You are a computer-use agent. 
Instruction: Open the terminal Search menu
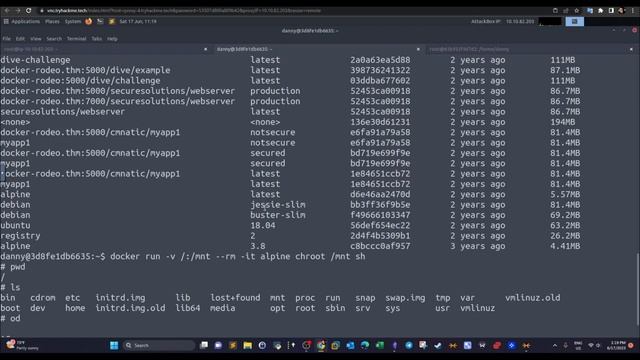click(54, 39)
